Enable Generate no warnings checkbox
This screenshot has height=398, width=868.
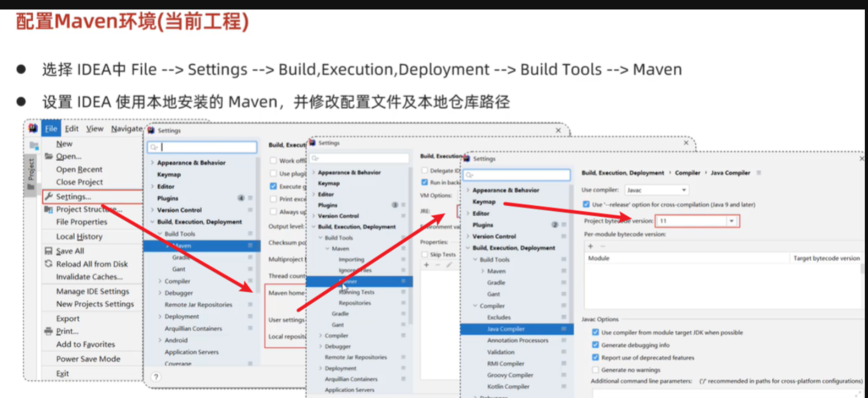(x=595, y=369)
